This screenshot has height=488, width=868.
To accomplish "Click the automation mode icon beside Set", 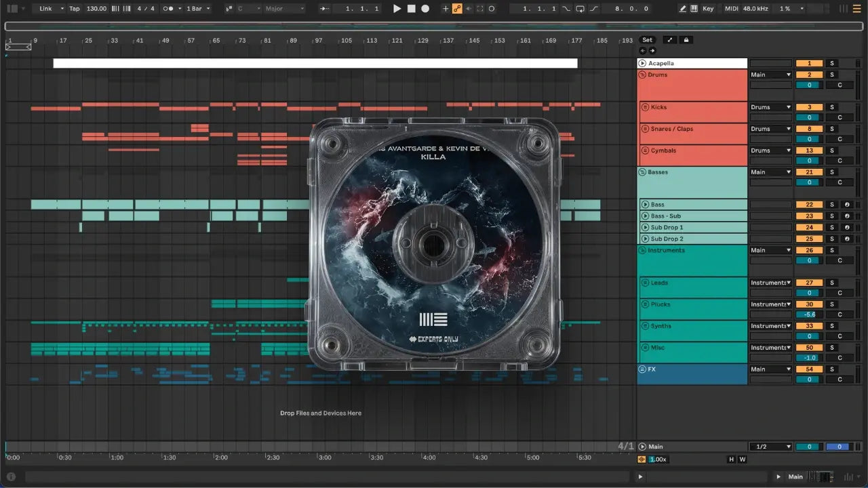I will pyautogui.click(x=669, y=40).
